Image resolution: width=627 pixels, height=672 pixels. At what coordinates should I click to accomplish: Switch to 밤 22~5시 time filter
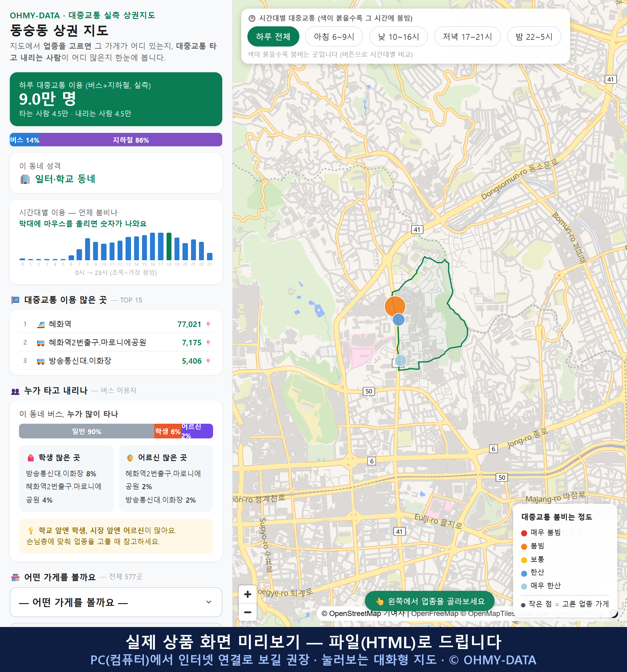[534, 36]
